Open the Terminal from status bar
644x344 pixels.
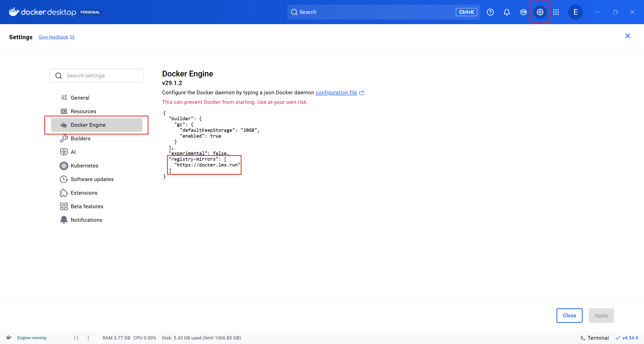tap(595, 338)
